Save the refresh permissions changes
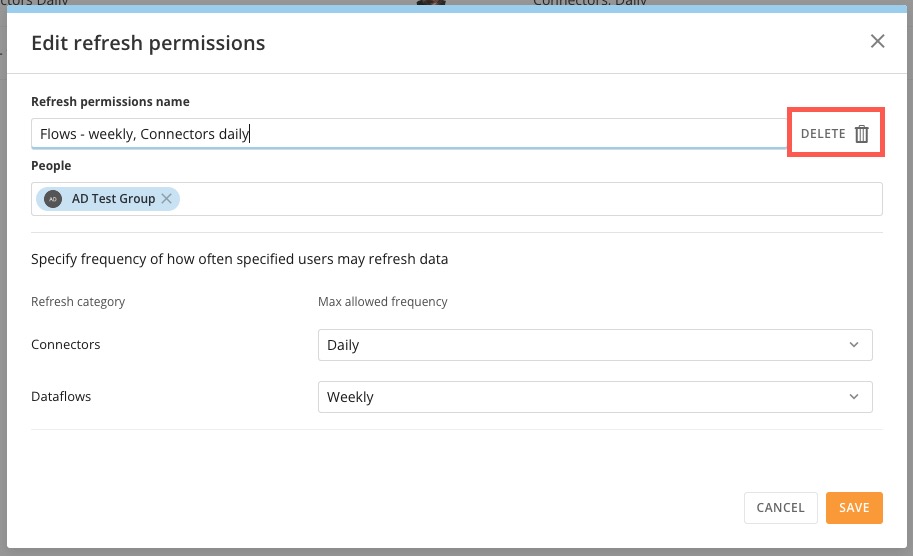Screen dimensions: 913x556 854,508
